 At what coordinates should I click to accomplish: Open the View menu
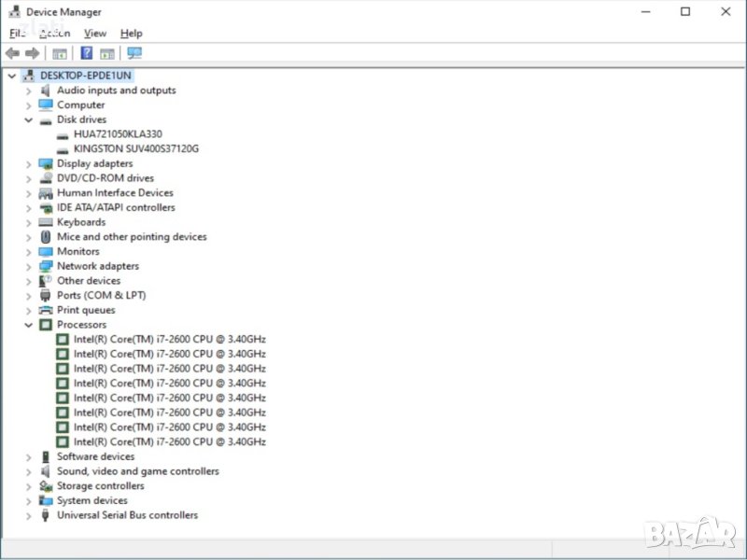point(95,34)
